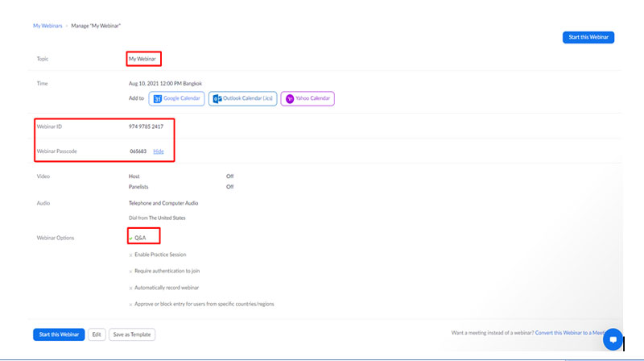Click Approve or block entry option

(x=204, y=304)
